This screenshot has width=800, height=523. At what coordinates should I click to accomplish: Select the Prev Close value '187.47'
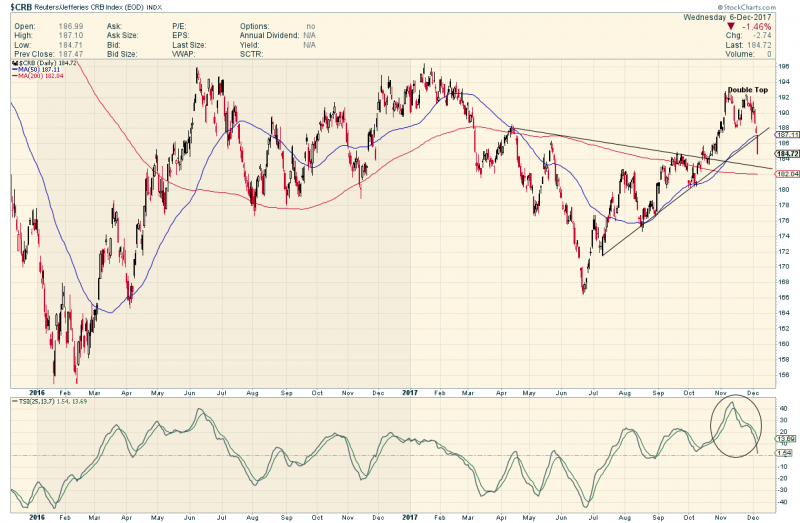[71, 54]
